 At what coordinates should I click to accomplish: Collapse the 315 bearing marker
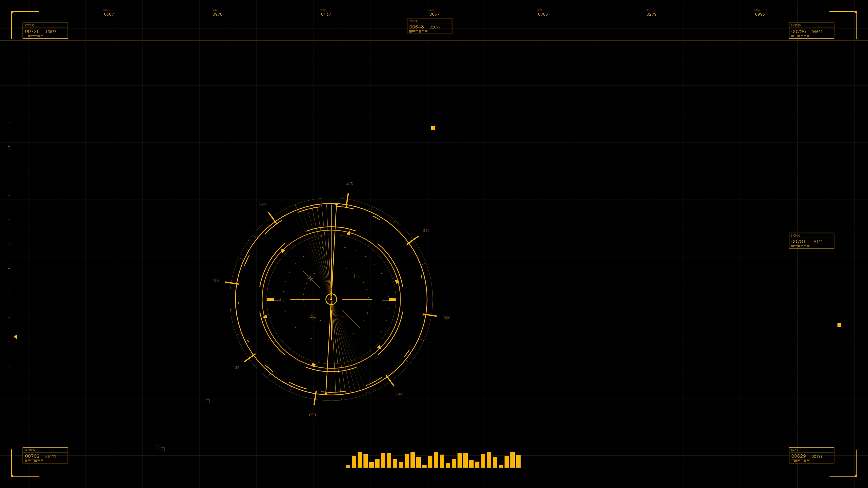[x=426, y=230]
